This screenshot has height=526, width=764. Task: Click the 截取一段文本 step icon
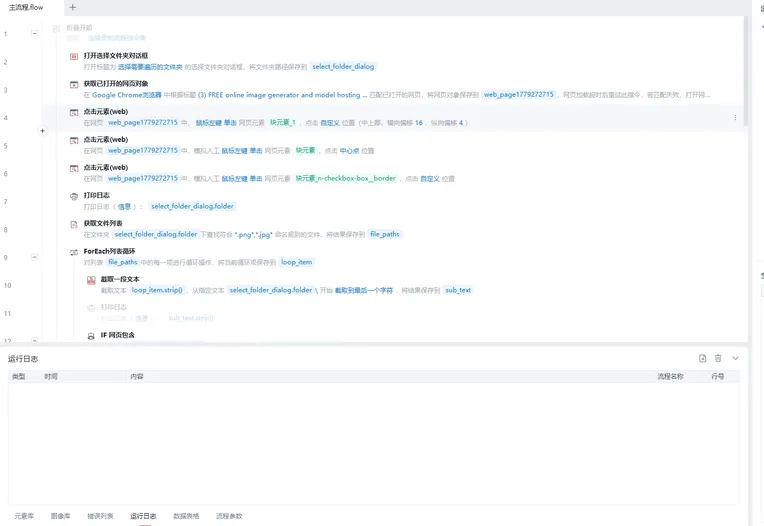click(91, 280)
